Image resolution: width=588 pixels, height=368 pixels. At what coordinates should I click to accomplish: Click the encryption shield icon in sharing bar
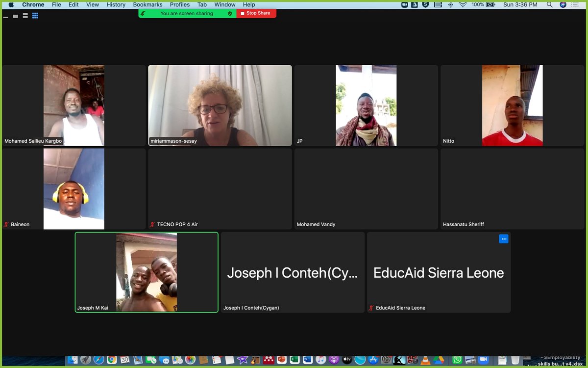coord(230,13)
